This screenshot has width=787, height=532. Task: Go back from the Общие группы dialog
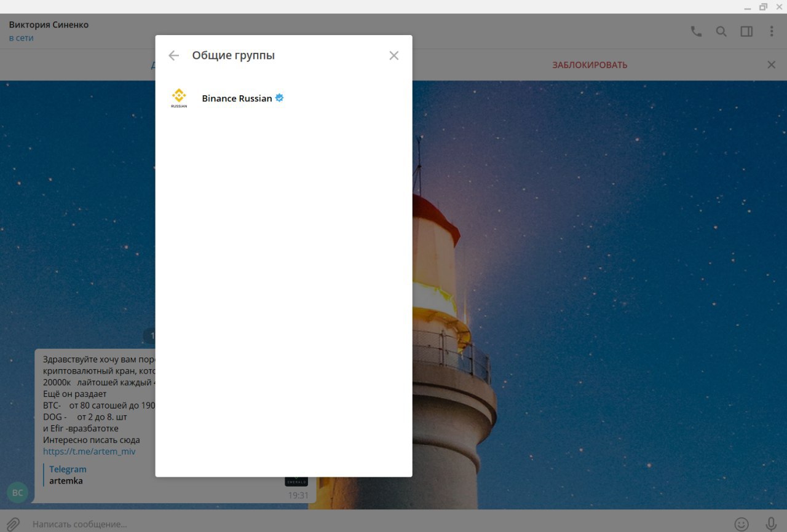(173, 55)
